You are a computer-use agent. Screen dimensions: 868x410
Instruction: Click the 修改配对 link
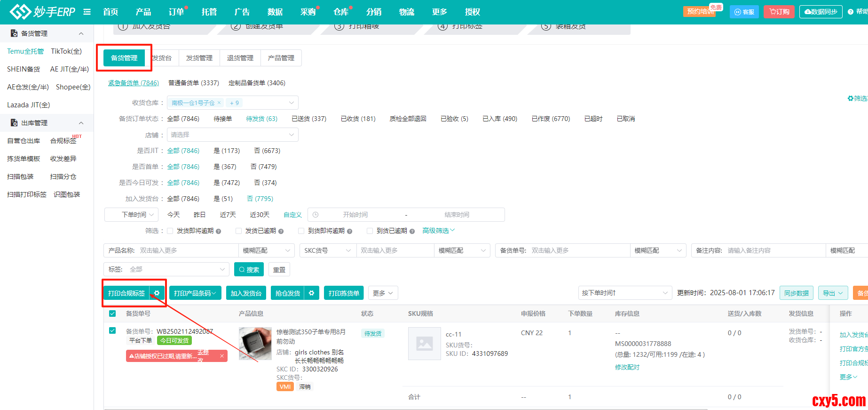[x=627, y=367]
